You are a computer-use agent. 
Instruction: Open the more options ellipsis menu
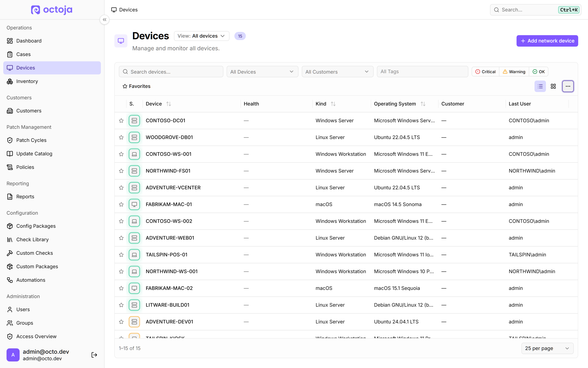(568, 86)
